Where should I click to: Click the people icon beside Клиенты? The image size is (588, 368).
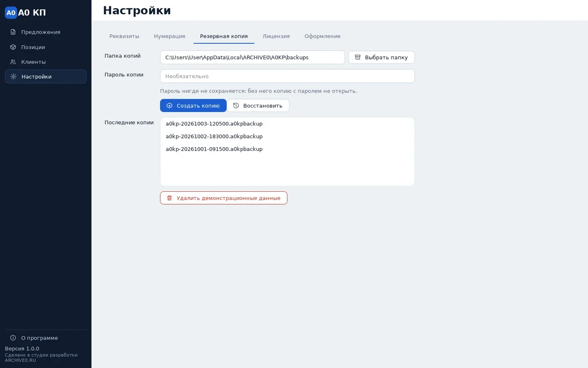pos(13,62)
